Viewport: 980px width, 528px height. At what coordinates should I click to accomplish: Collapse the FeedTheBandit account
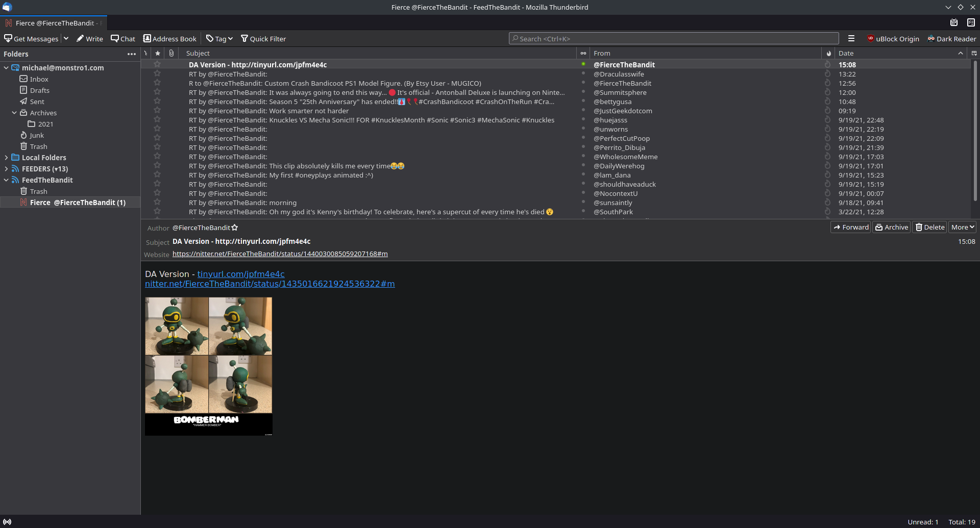[6, 180]
